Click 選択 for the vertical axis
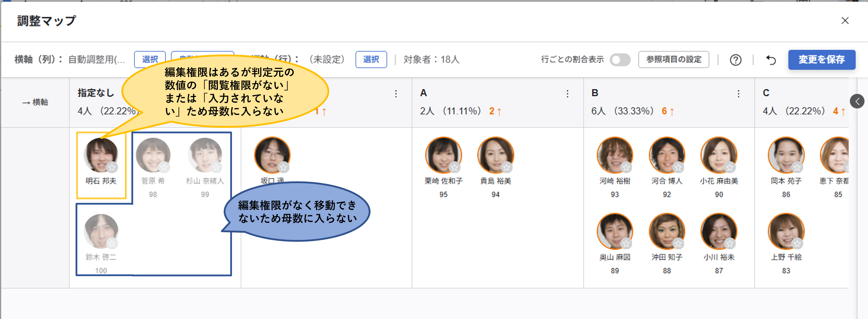 [371, 59]
